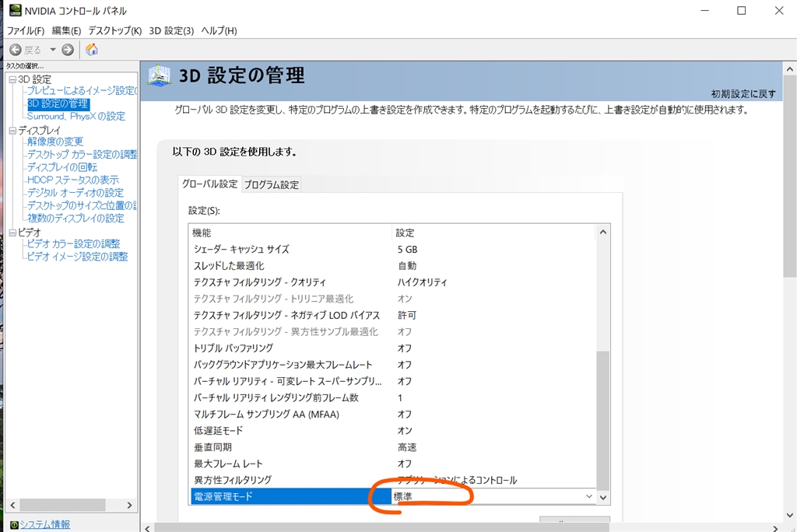Screen dimensions: 797x532
Task: Select HDCP ステータスの表示 in tree
Action: pyautogui.click(x=72, y=180)
